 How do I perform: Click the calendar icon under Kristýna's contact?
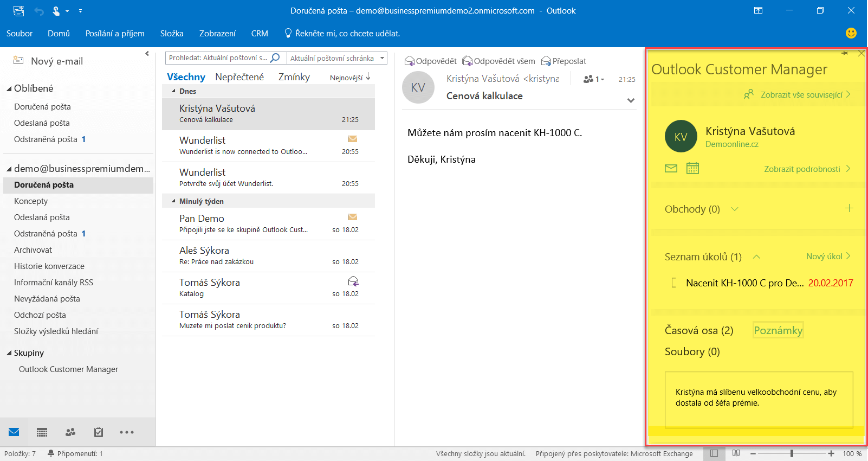[x=692, y=168]
